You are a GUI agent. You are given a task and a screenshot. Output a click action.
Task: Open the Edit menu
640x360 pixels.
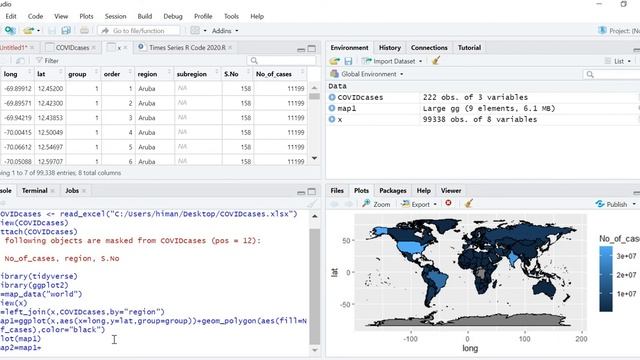pyautogui.click(x=11, y=16)
